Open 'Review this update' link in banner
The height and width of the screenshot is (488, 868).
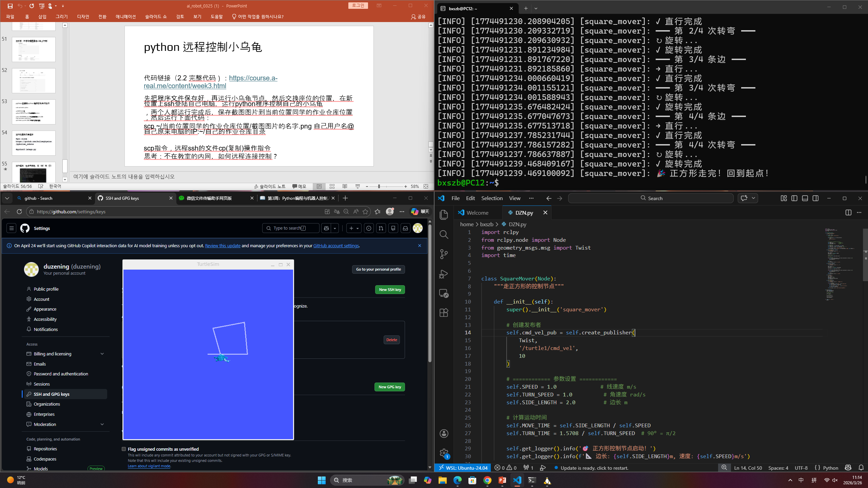(223, 246)
